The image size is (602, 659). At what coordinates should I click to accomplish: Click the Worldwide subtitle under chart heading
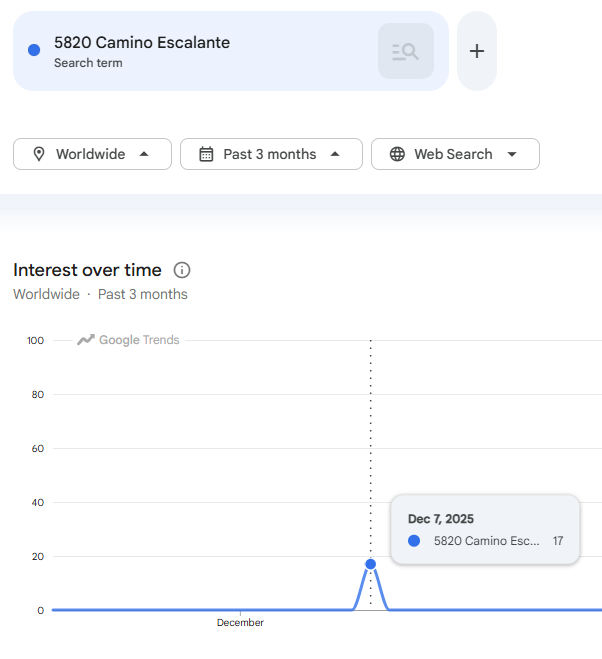(46, 294)
